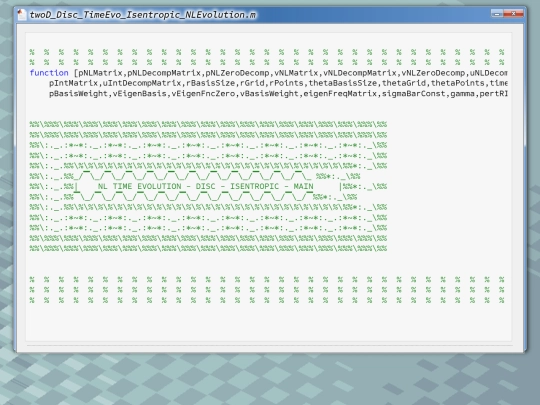The height and width of the screenshot is (405, 540).
Task: Click the 'NL TIME EVOLUTION' banner comment text
Action: [139, 186]
